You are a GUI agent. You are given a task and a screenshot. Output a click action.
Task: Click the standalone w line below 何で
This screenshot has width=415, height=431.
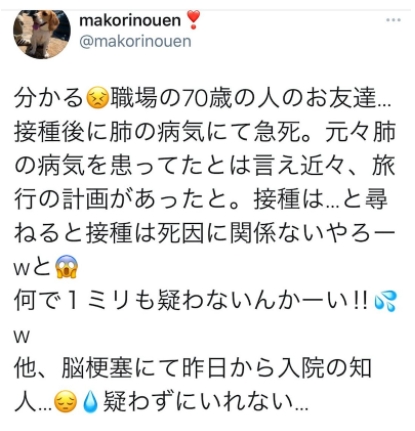22,336
